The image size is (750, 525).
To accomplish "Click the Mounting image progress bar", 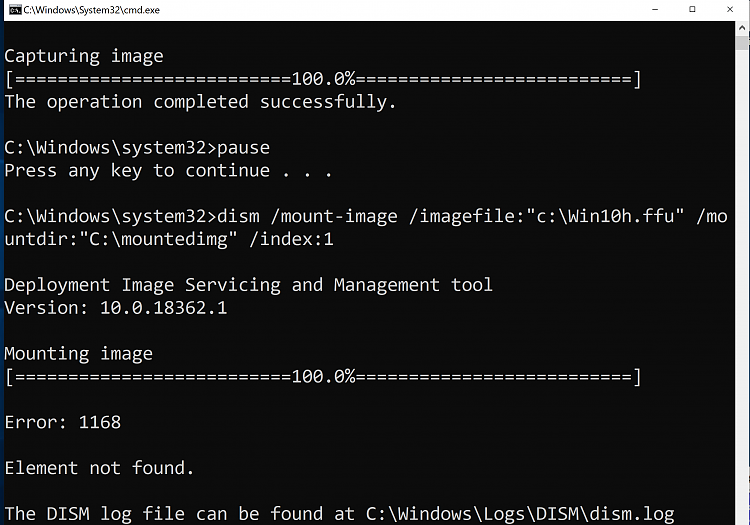I will tap(323, 377).
